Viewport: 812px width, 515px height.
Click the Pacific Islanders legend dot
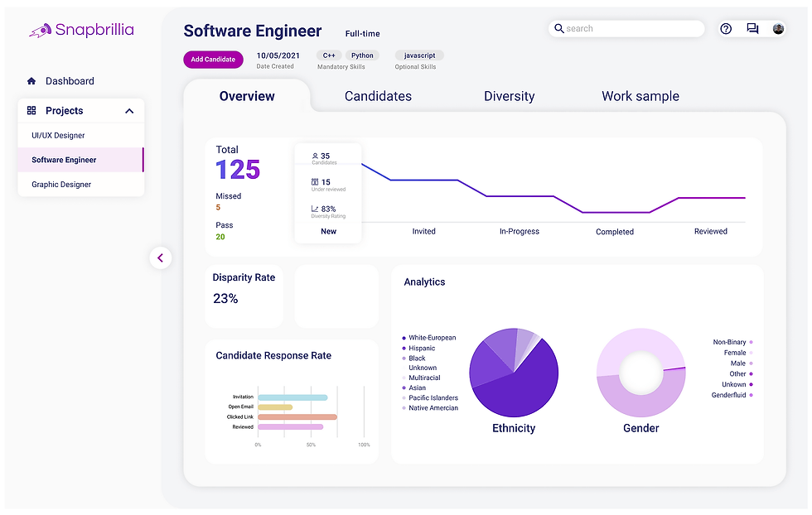point(404,398)
